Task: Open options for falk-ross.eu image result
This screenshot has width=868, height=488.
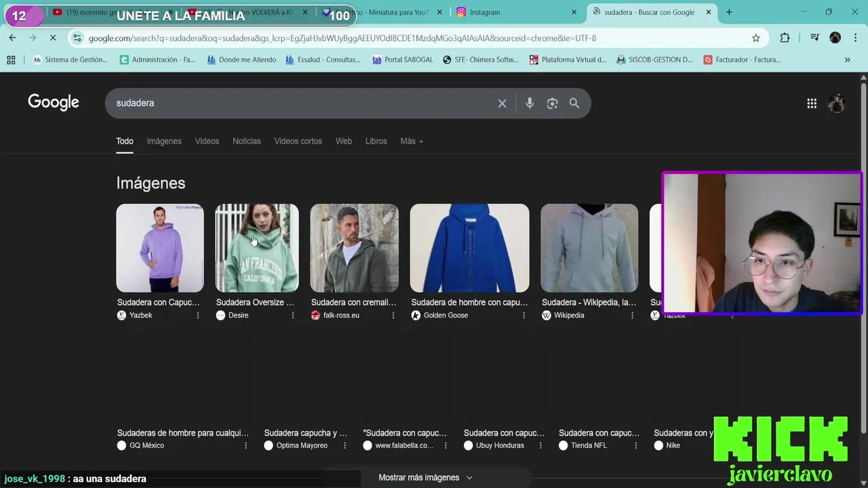Action: 393,315
